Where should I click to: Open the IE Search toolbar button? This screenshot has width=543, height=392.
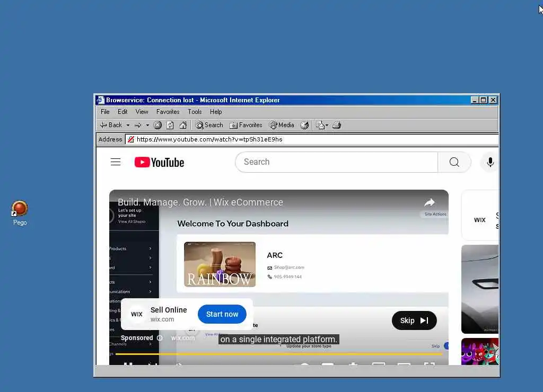coord(209,125)
